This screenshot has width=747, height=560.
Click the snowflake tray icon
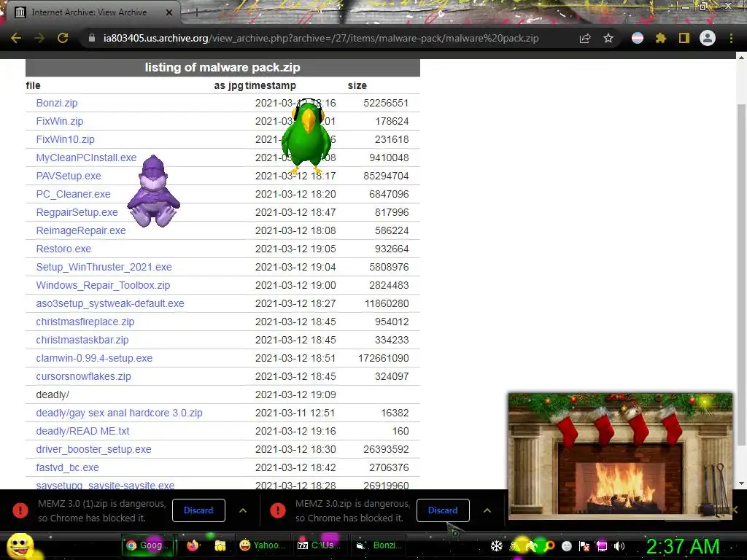pos(496,546)
